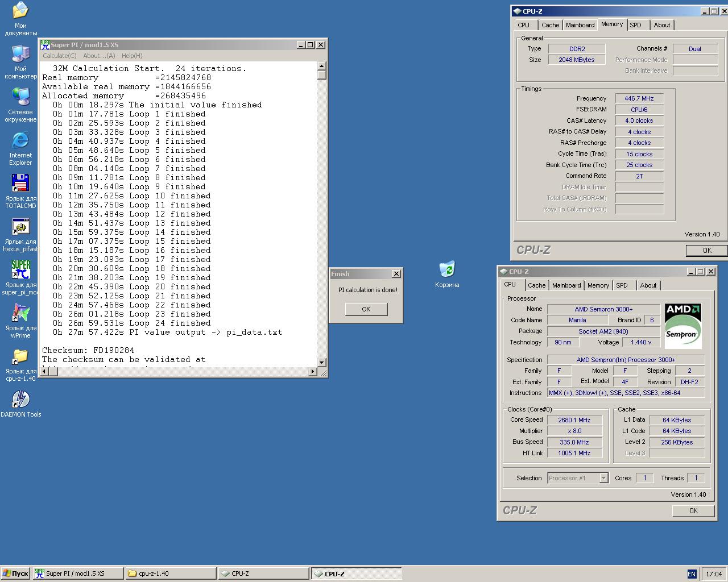Screen dimensions: 728x582
Task: Click the lower CPU-Z window title icon
Action: point(503,272)
